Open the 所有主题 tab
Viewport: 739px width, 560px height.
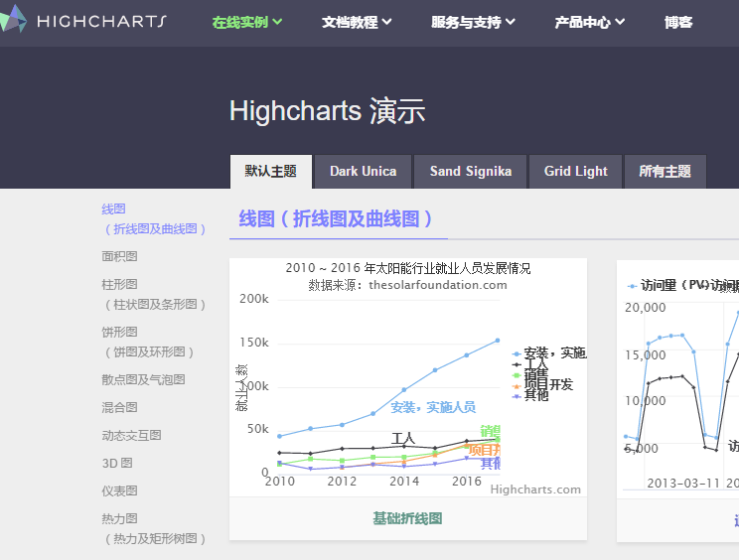665,172
